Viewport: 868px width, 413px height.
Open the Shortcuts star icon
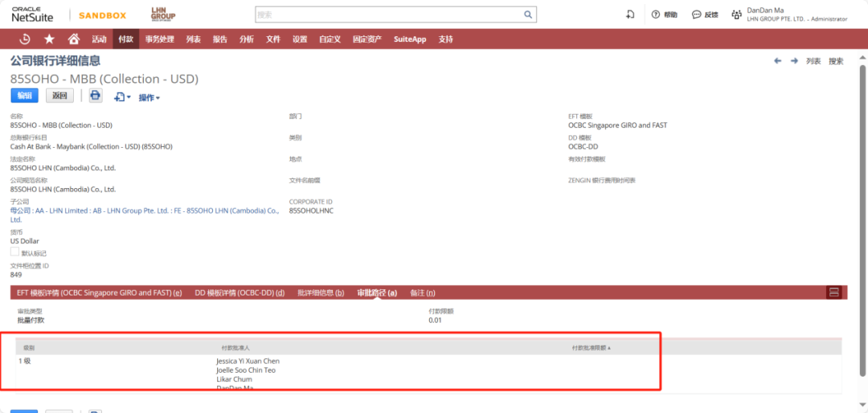[49, 39]
